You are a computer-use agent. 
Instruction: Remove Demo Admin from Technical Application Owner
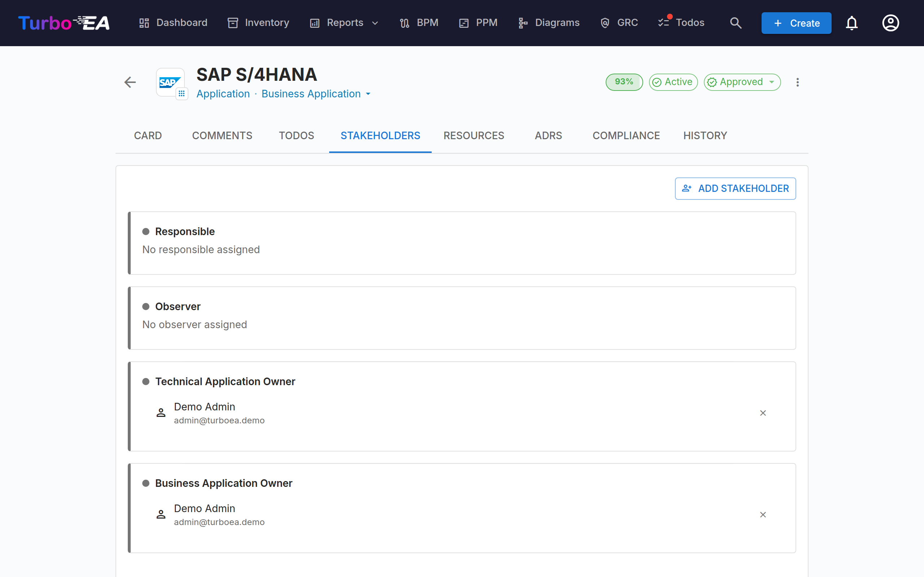tap(763, 413)
